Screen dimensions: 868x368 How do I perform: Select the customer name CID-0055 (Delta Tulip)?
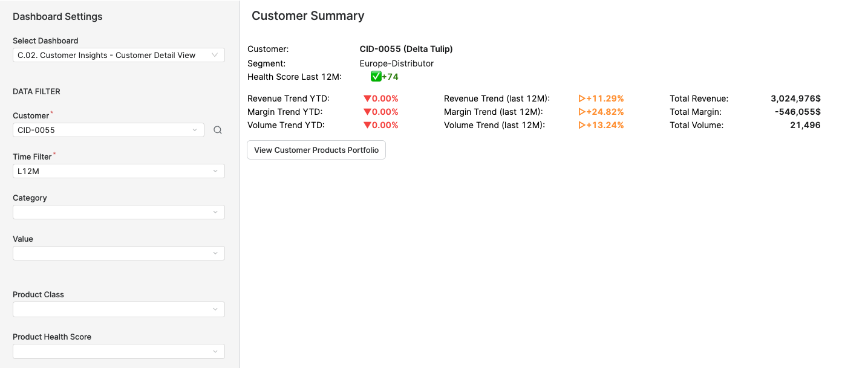tap(405, 49)
